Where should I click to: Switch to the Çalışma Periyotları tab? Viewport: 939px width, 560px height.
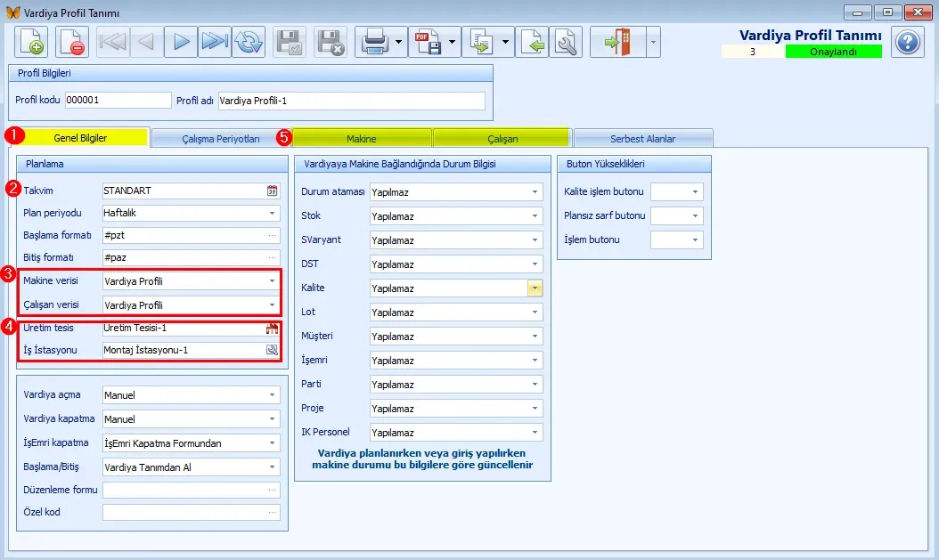pos(220,138)
